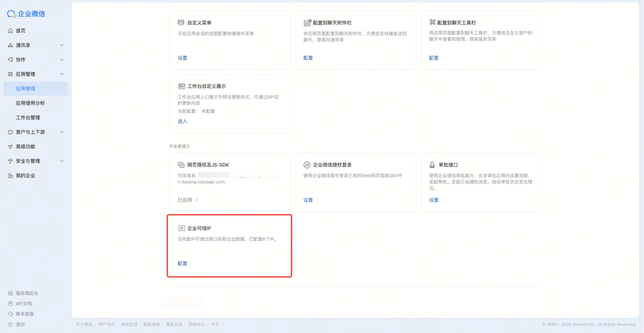Click the 退出 power icon
This screenshot has width=644, height=333.
click(10, 324)
